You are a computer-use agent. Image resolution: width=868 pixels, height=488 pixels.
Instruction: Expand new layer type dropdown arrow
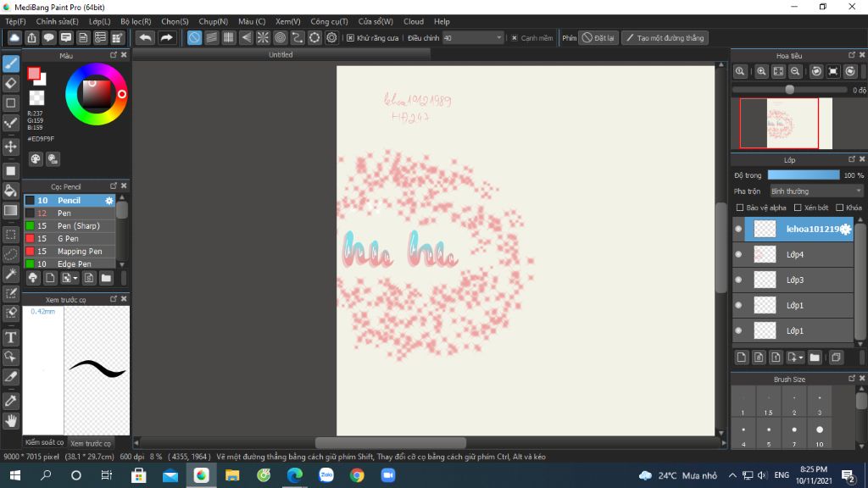[x=800, y=358]
